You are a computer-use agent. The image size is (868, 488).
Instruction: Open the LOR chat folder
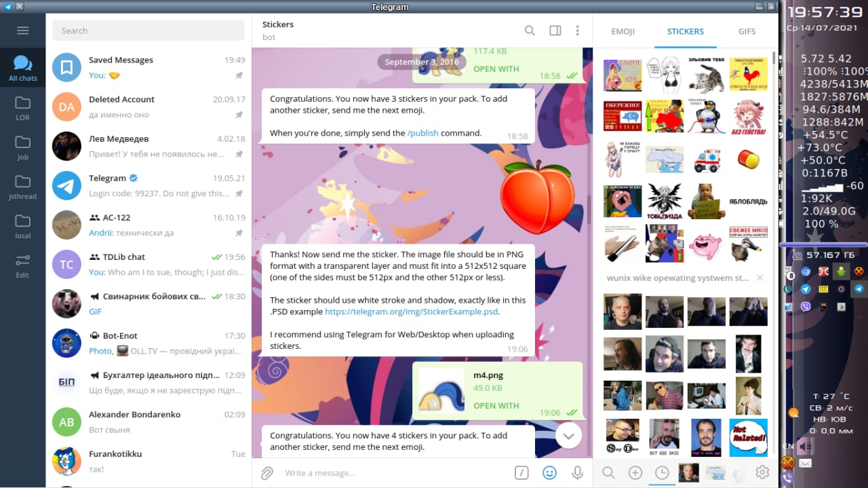coord(22,107)
